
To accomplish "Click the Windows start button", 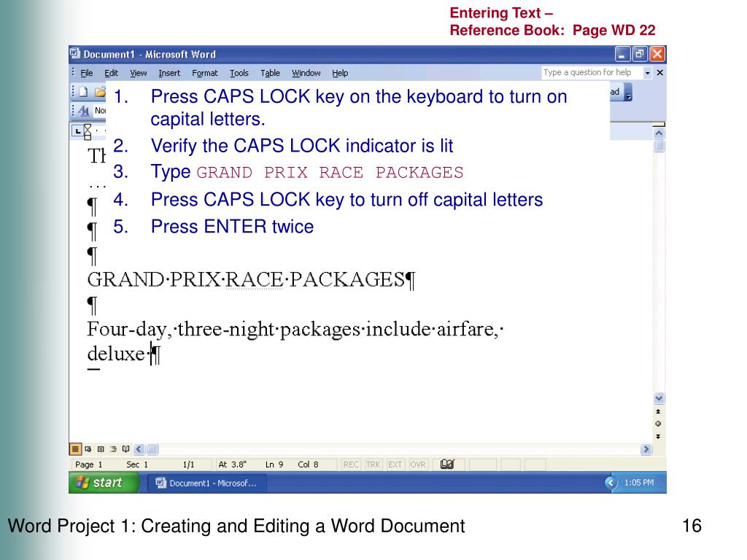I will (104, 483).
